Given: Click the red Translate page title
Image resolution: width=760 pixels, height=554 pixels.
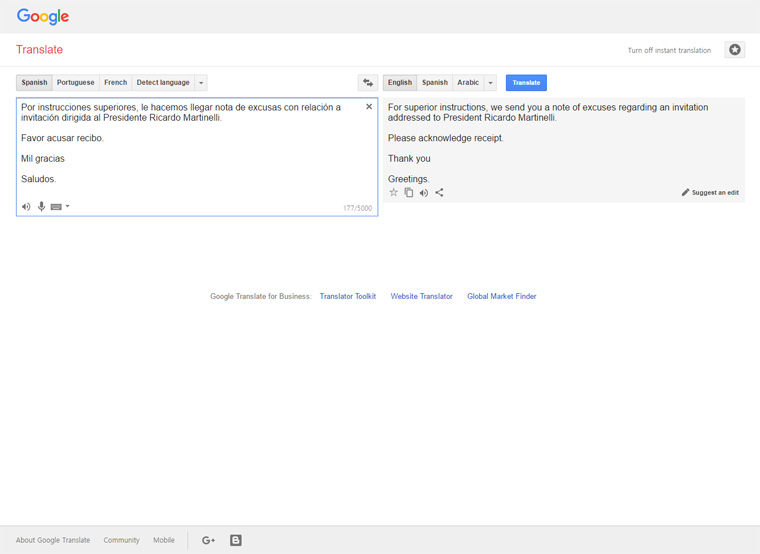Looking at the screenshot, I should click(39, 49).
